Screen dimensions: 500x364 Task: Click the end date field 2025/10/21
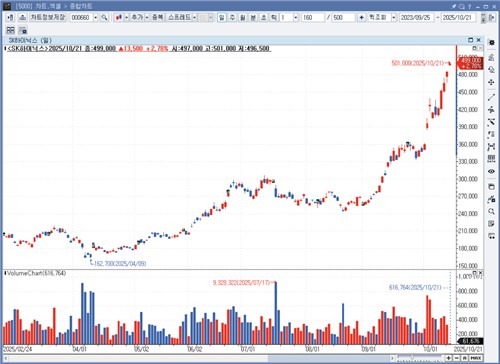tap(459, 17)
